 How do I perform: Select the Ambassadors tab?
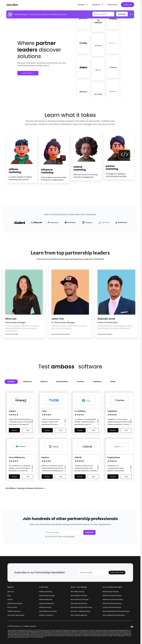(62, 382)
